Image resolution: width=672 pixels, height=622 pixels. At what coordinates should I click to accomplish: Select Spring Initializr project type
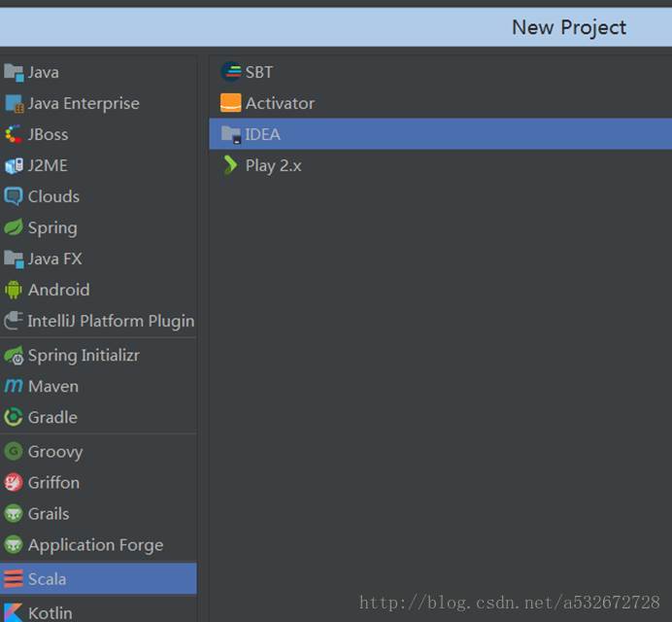pos(84,355)
